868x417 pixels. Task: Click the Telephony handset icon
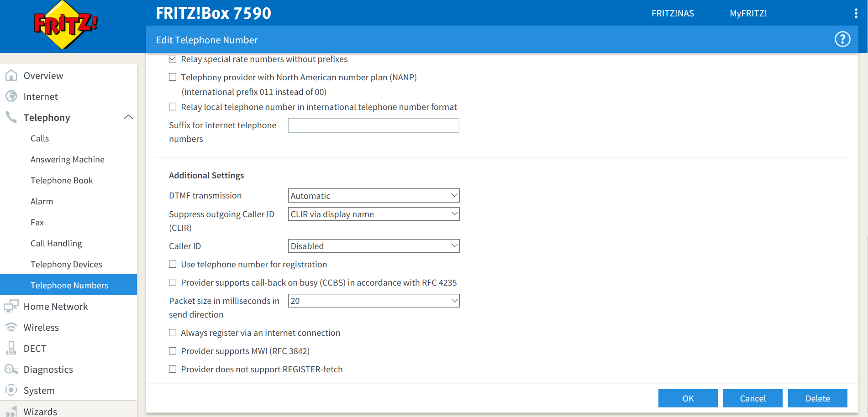click(x=11, y=117)
